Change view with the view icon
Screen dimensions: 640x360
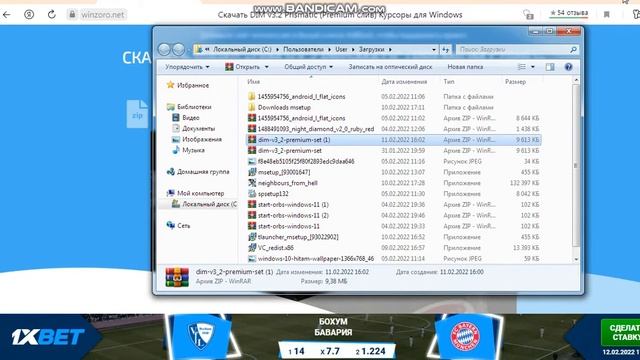coord(522,67)
